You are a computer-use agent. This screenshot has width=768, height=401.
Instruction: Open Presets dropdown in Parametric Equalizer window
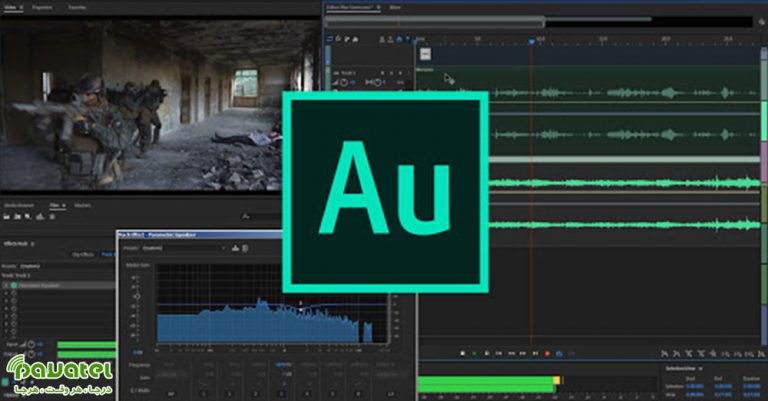coord(184,248)
